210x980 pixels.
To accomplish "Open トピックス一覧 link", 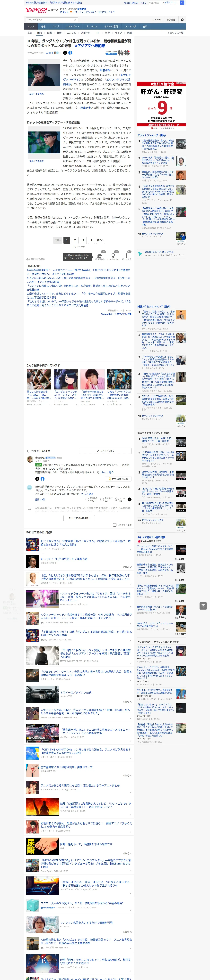I will (x=175, y=33).
